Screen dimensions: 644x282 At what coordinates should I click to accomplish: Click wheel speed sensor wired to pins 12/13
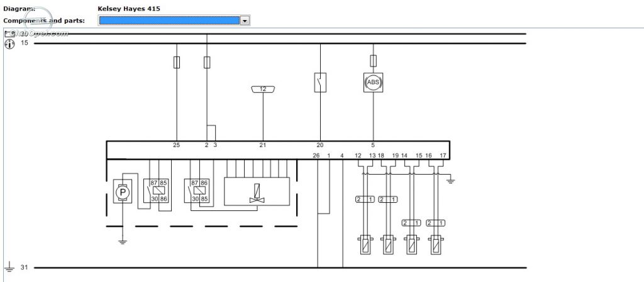(x=365, y=244)
